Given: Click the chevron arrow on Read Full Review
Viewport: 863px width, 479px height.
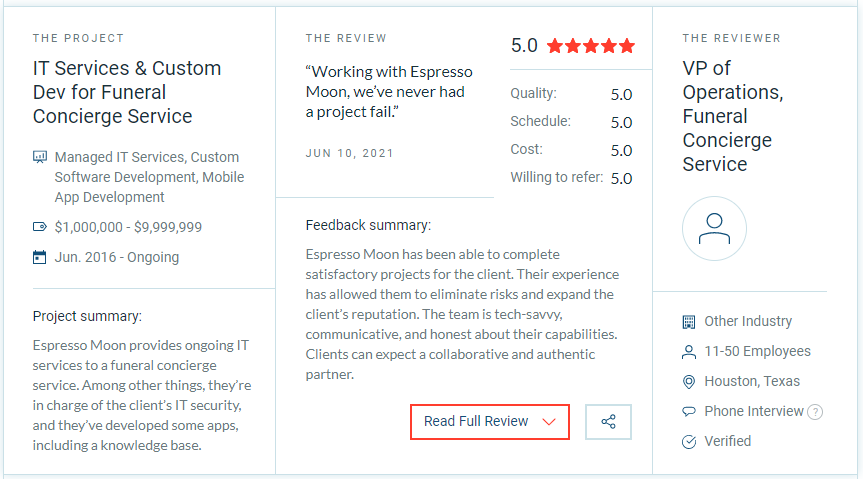Looking at the screenshot, I should click(x=549, y=422).
